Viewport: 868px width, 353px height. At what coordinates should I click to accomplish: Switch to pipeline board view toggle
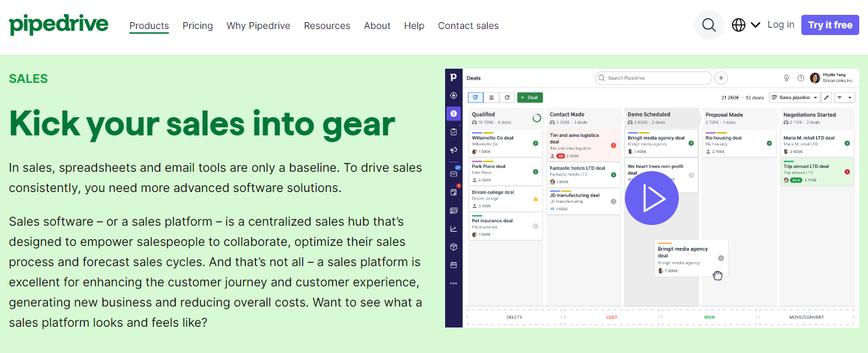[475, 98]
